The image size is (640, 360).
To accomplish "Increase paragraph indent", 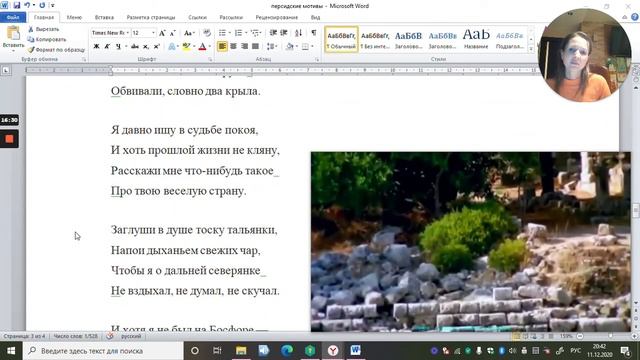I will click(x=284, y=33).
